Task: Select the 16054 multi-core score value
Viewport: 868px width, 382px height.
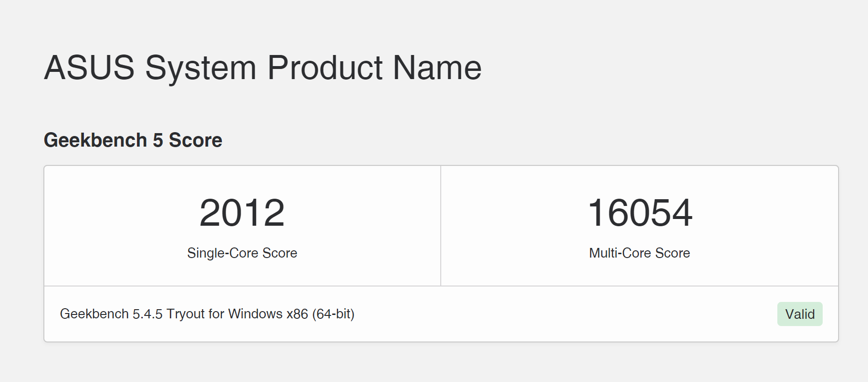Action: [639, 213]
